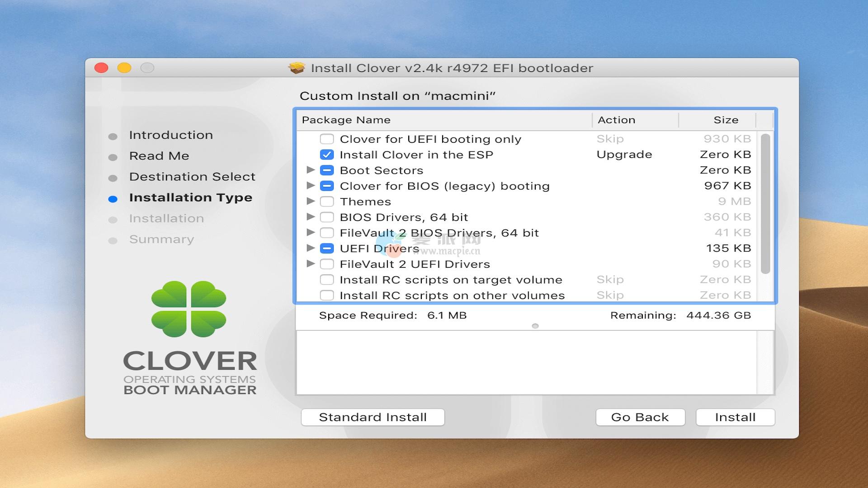868x488 pixels.
Task: Click the package list vertical scrollbar
Action: click(x=765, y=204)
